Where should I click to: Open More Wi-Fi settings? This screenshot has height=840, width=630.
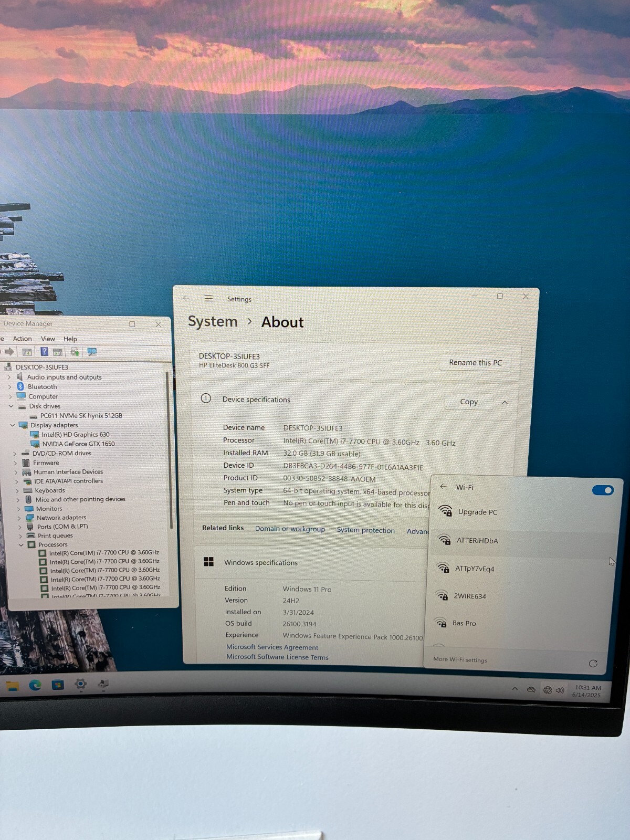pyautogui.click(x=460, y=659)
